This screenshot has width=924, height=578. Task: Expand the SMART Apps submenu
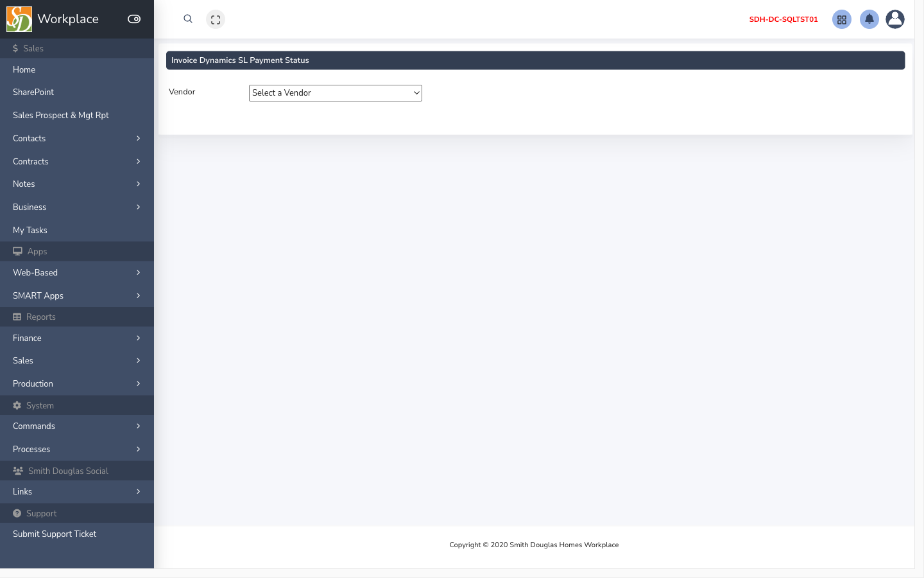(x=77, y=295)
